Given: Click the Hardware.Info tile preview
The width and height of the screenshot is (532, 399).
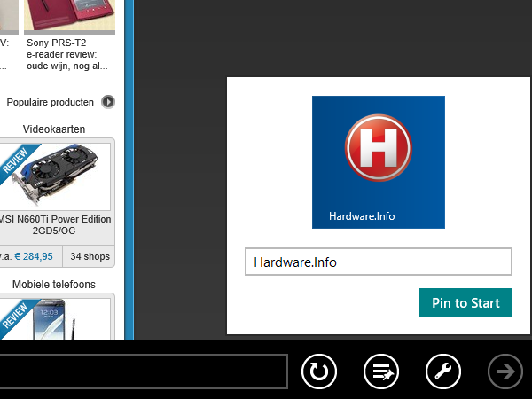Looking at the screenshot, I should pyautogui.click(x=379, y=162).
